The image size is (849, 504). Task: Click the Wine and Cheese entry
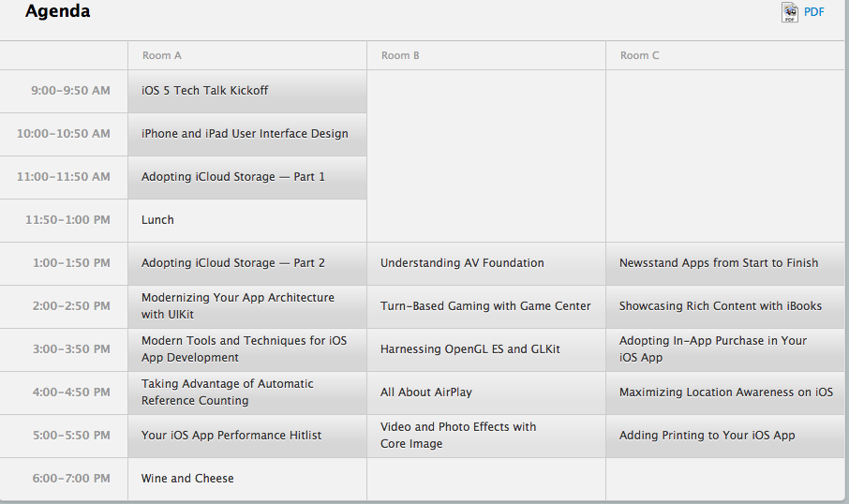247,479
